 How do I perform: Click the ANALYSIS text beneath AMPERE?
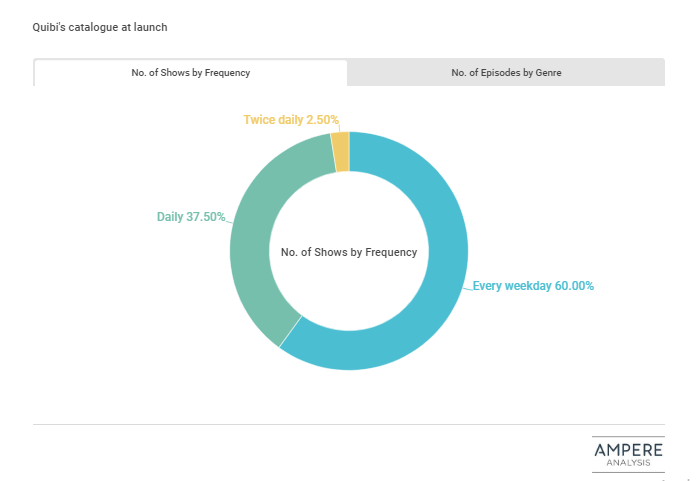(627, 462)
